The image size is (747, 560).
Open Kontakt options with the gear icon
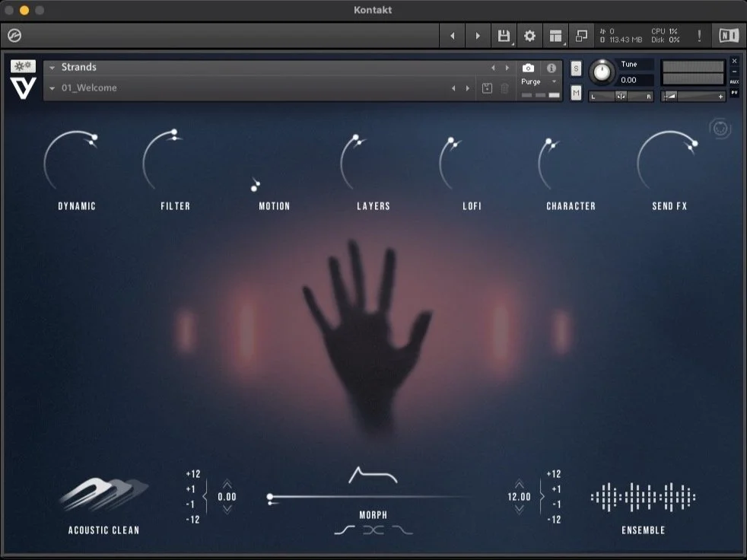point(529,36)
